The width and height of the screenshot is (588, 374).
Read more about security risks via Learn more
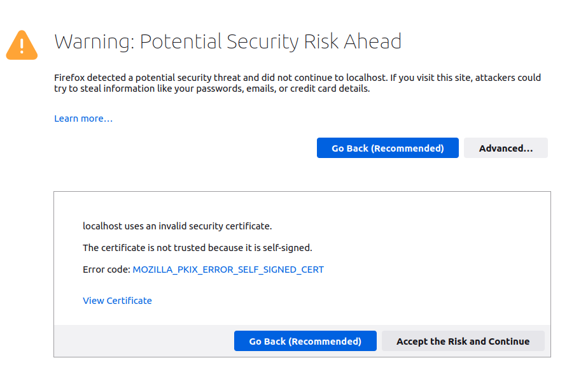point(83,118)
